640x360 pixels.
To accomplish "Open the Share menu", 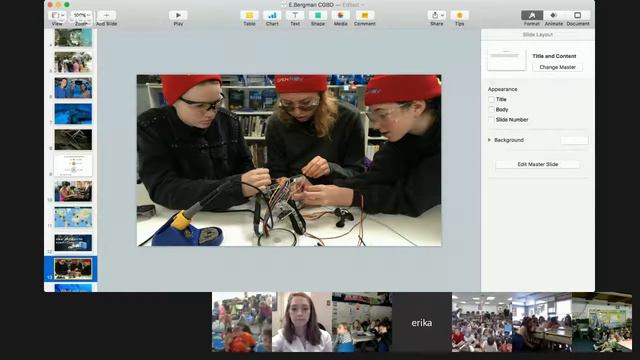I will pyautogui.click(x=436, y=16).
